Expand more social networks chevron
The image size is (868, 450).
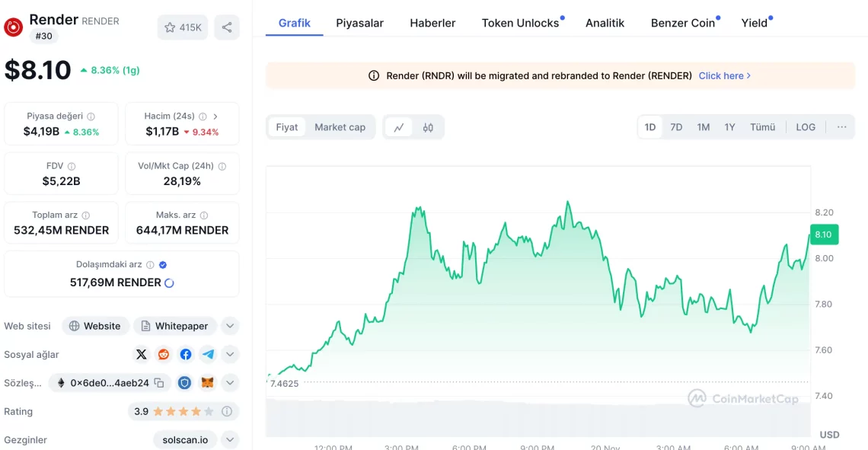click(230, 354)
